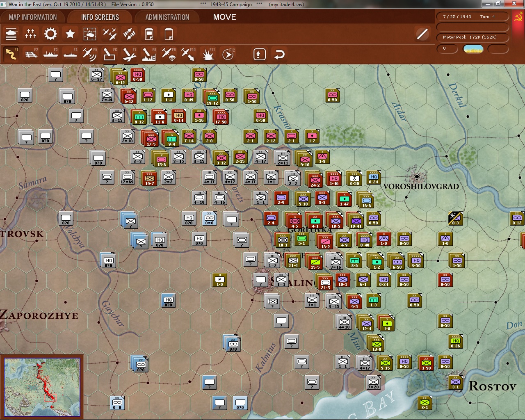Select the German 7=44 unit counter
Image resolution: width=525 pixels, height=420 pixels.
107,96
